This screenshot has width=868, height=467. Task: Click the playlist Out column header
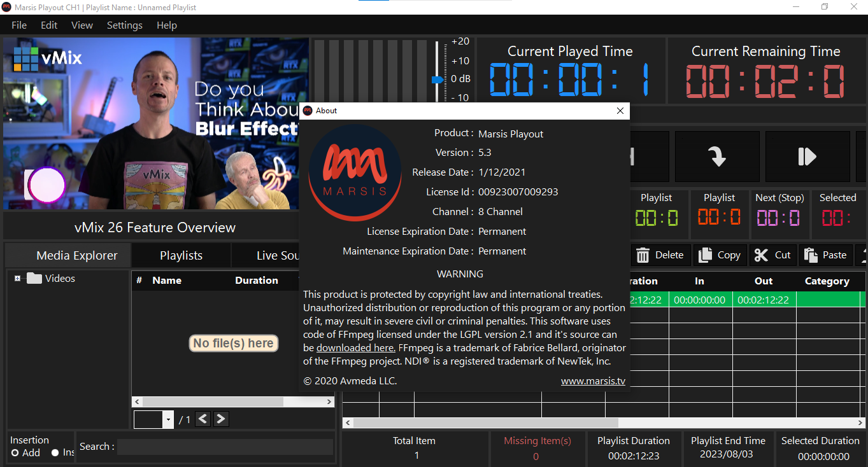tap(764, 281)
